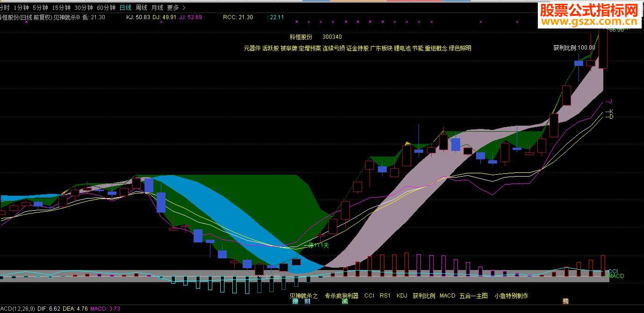
Task: Click the KDJ label in bottom row
Action: tap(402, 296)
